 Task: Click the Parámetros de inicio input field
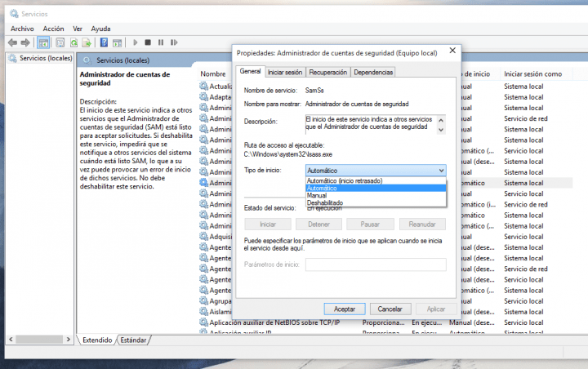pos(376,265)
